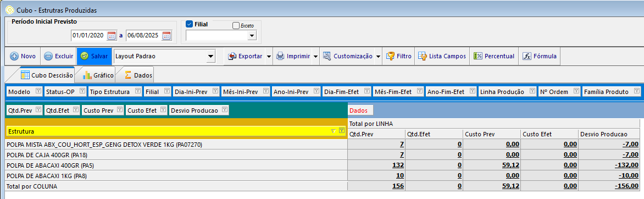644x199 pixels.
Task: Click the Novo button
Action: tap(23, 56)
